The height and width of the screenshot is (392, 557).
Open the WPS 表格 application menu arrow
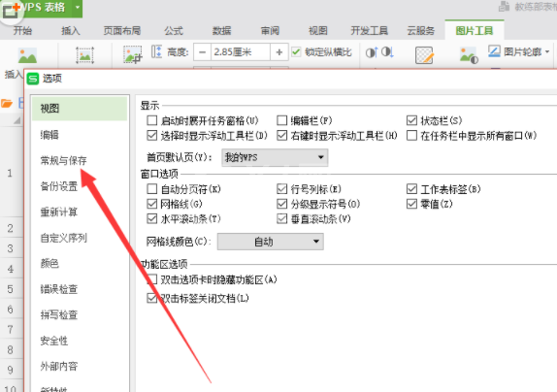(77, 7)
